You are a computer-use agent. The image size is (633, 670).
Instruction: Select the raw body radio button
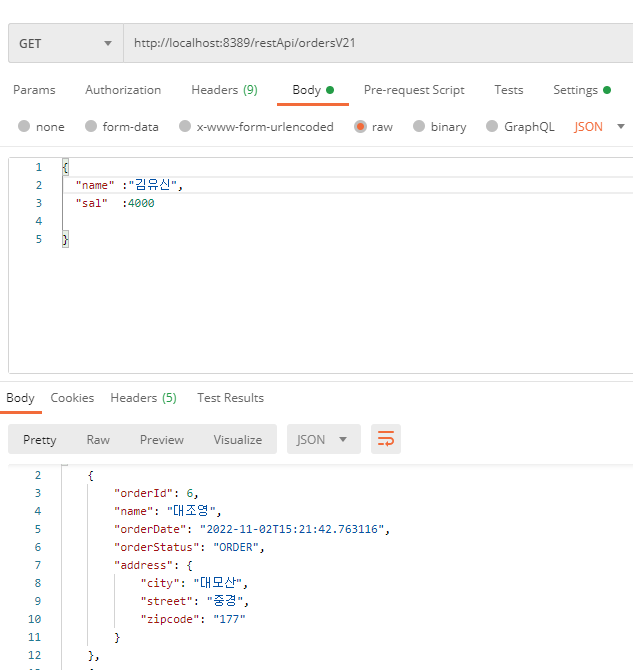(360, 126)
